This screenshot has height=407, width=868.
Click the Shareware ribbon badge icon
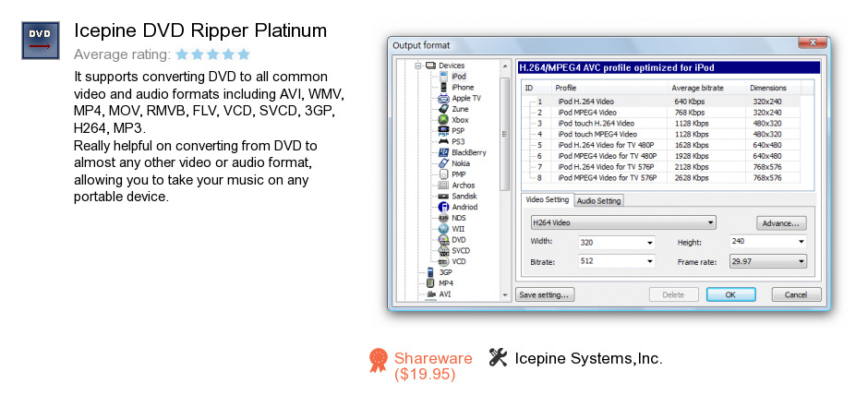tap(378, 360)
